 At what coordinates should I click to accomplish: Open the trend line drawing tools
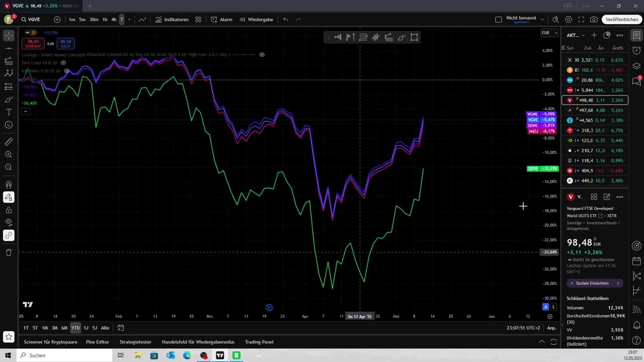click(x=9, y=48)
